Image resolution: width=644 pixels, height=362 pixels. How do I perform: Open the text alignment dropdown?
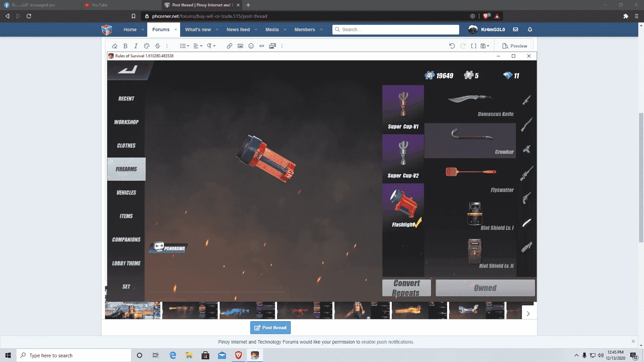pos(198,46)
